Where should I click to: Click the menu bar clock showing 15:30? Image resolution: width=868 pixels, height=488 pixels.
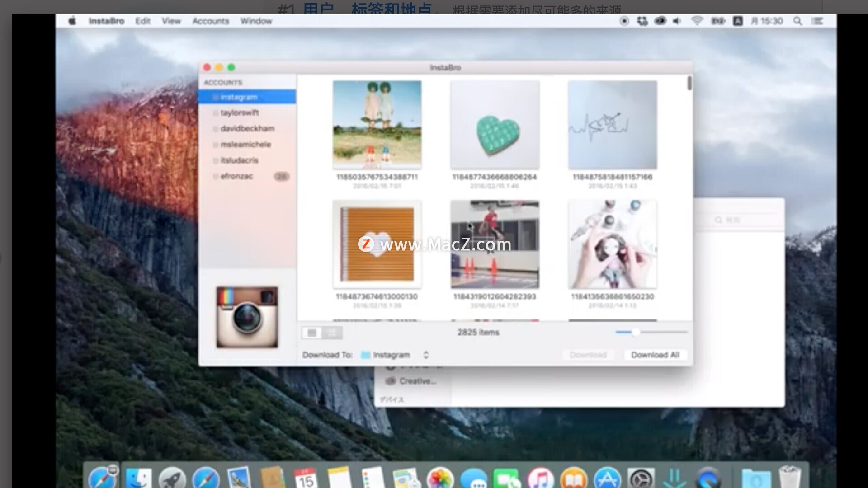pos(767,21)
